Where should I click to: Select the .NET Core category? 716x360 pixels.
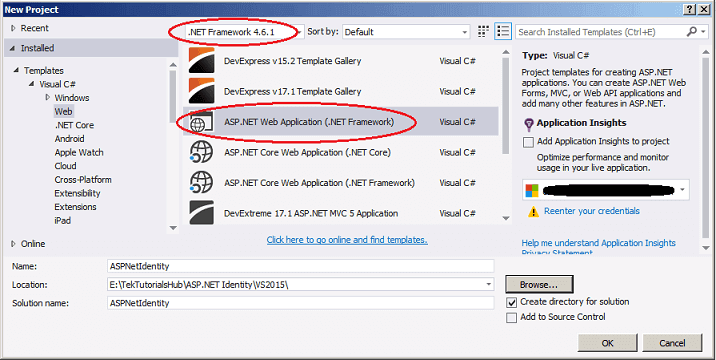tap(74, 125)
